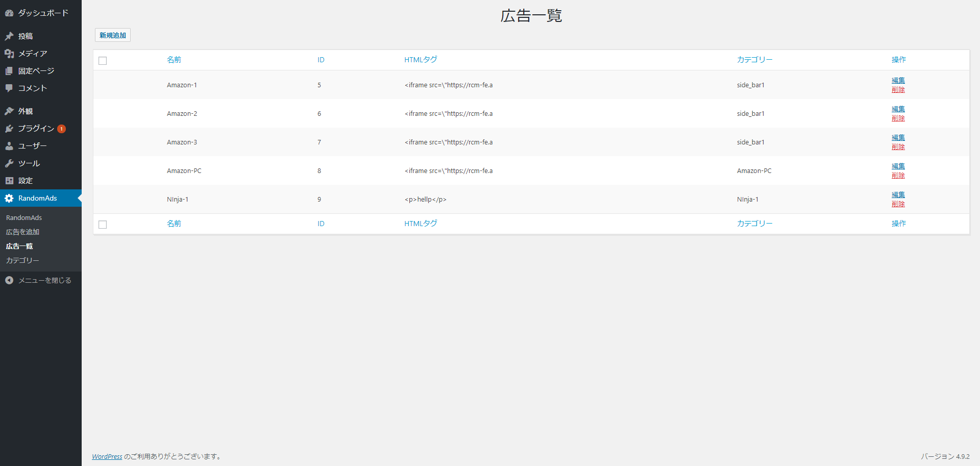Image resolution: width=980 pixels, height=466 pixels.
Task: Open the 設定 menu item
Action: pyautogui.click(x=41, y=181)
